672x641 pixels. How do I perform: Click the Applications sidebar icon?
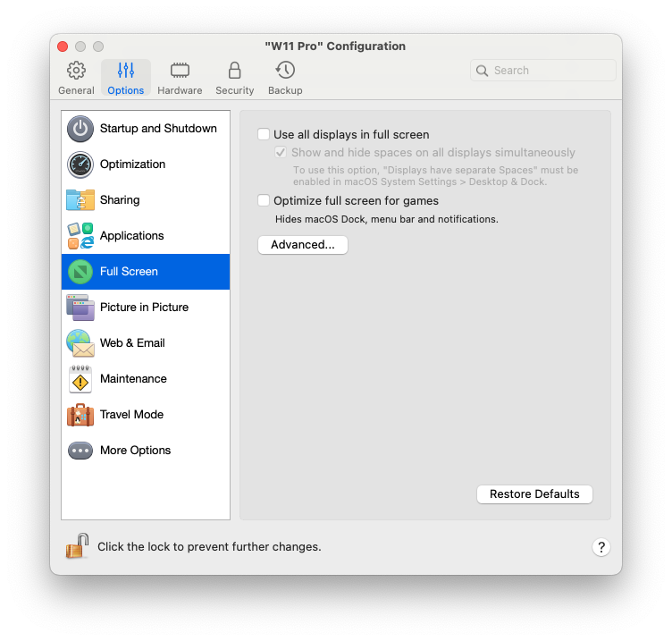pos(80,236)
